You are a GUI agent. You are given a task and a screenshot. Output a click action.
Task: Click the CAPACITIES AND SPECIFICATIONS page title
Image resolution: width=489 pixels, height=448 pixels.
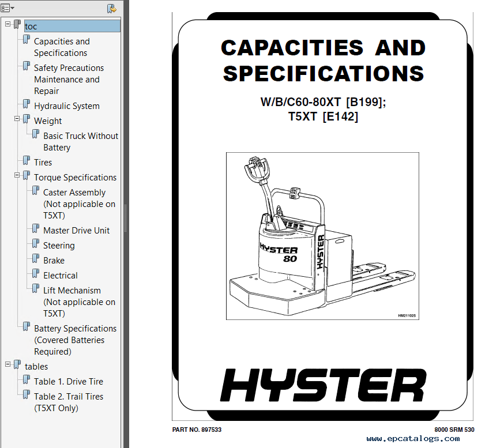(x=324, y=61)
